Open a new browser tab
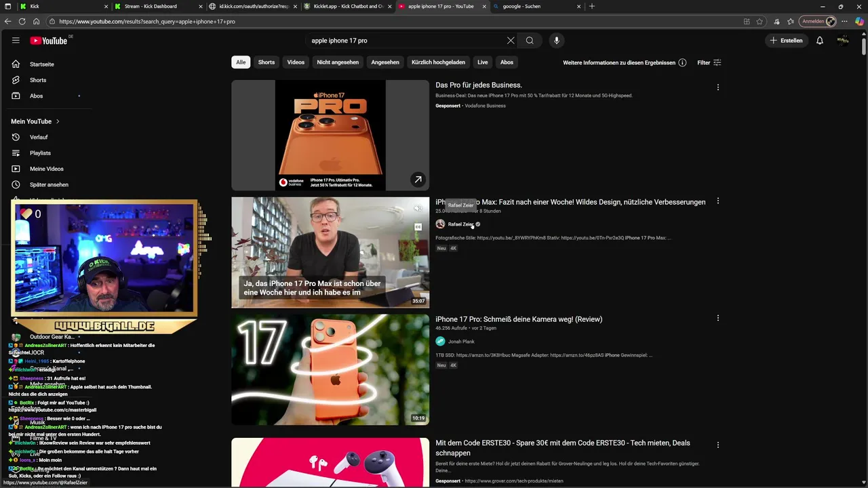 coord(592,6)
